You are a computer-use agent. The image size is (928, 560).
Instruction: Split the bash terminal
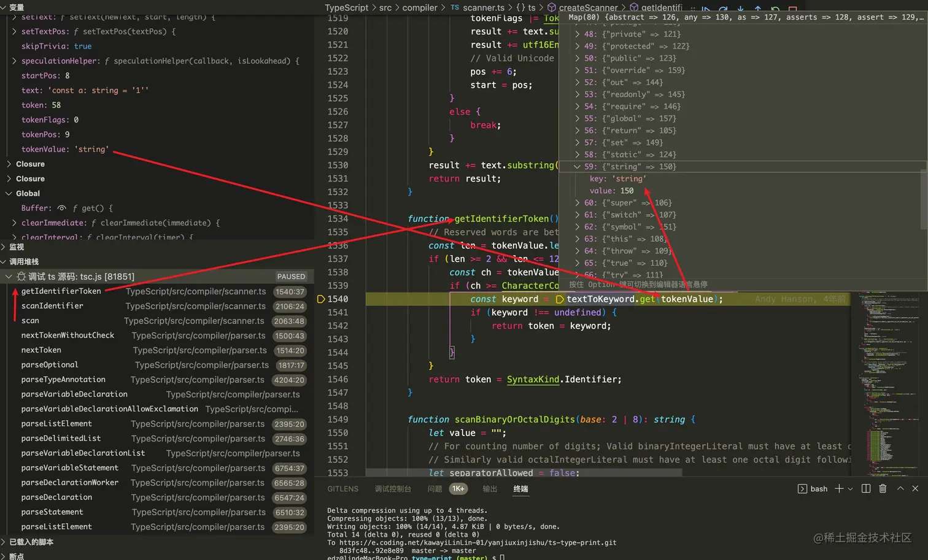(865, 489)
